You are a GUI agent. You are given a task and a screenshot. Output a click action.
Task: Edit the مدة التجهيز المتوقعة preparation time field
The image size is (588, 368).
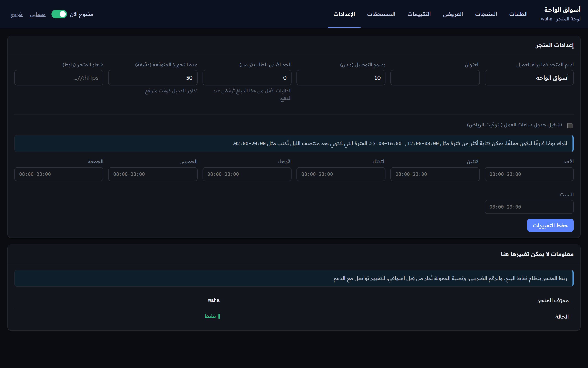153,78
